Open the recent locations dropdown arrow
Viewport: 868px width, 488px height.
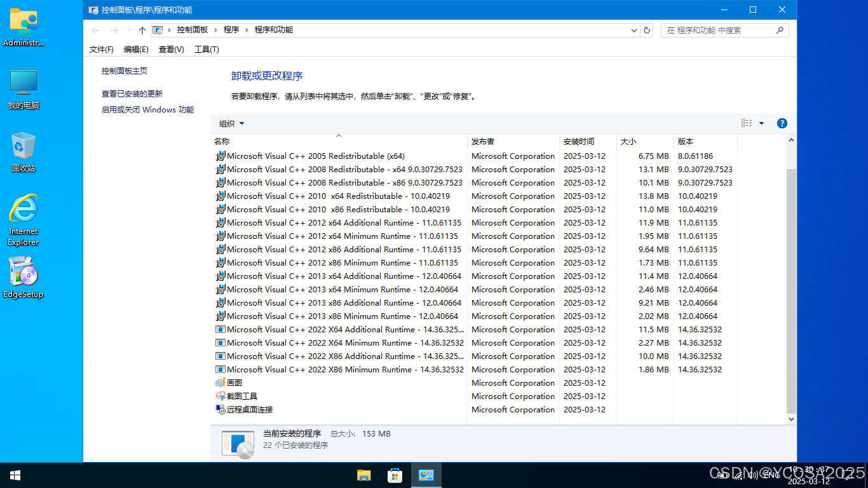coord(129,30)
